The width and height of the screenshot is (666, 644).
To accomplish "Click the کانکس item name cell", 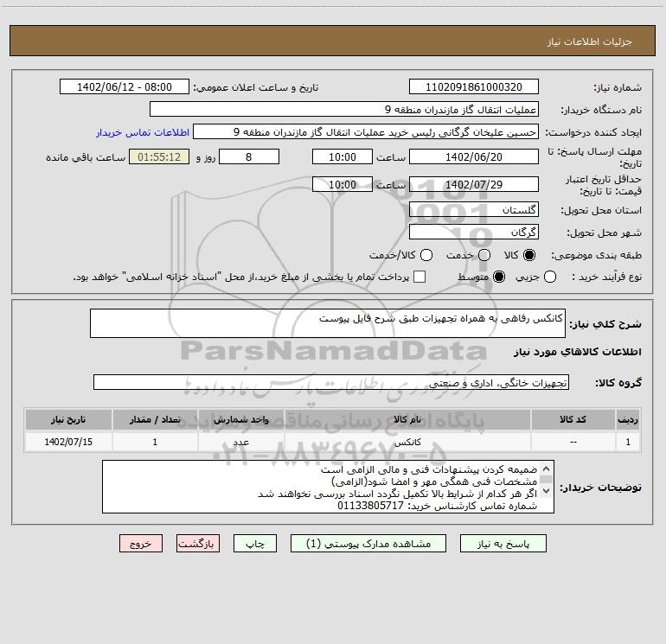I will (x=407, y=442).
